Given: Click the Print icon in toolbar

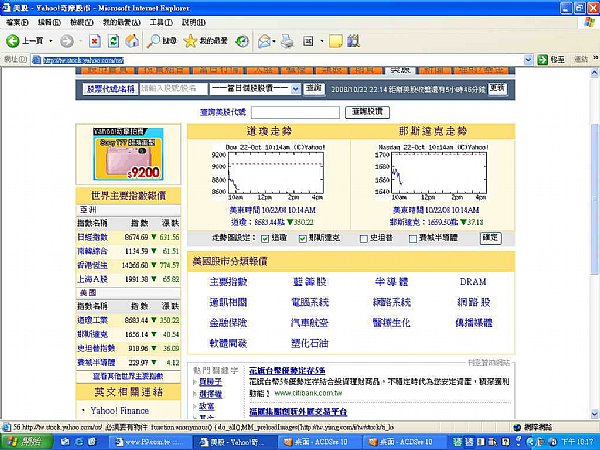Looking at the screenshot, I should point(287,41).
